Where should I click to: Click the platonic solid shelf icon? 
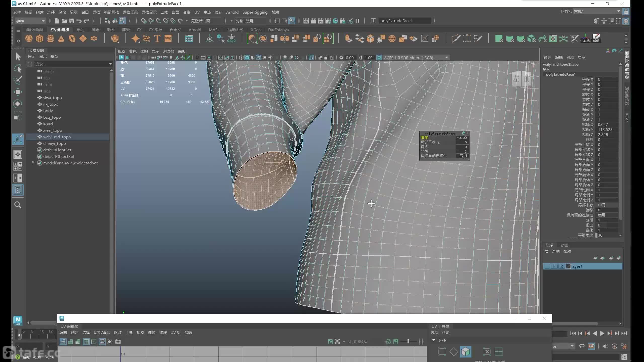[x=115, y=38]
